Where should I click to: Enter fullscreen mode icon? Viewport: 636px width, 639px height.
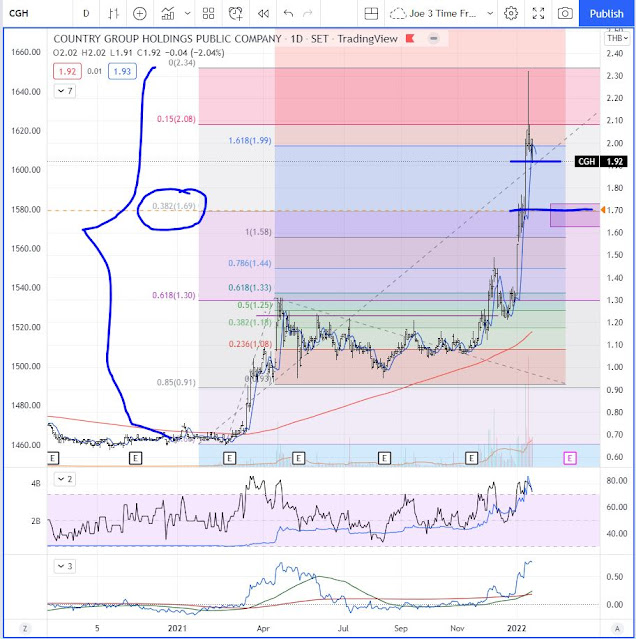(538, 13)
